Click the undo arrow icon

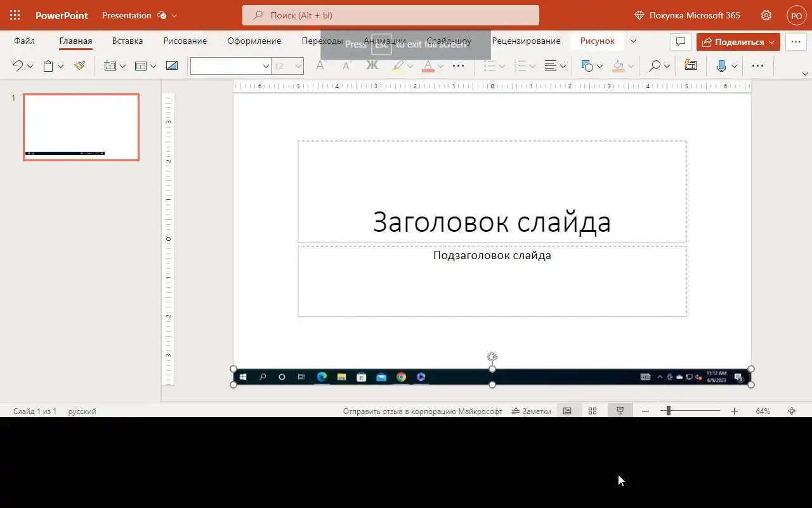click(18, 65)
